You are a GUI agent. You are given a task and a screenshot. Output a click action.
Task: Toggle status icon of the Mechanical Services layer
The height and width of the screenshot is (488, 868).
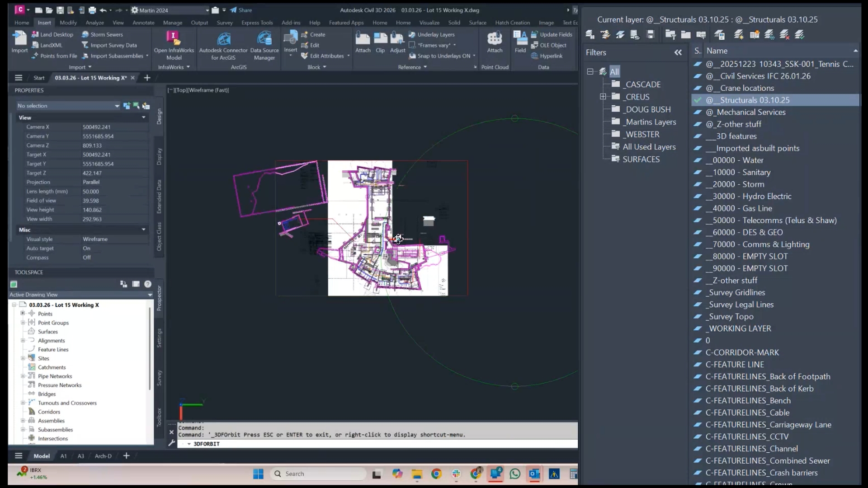coord(698,112)
